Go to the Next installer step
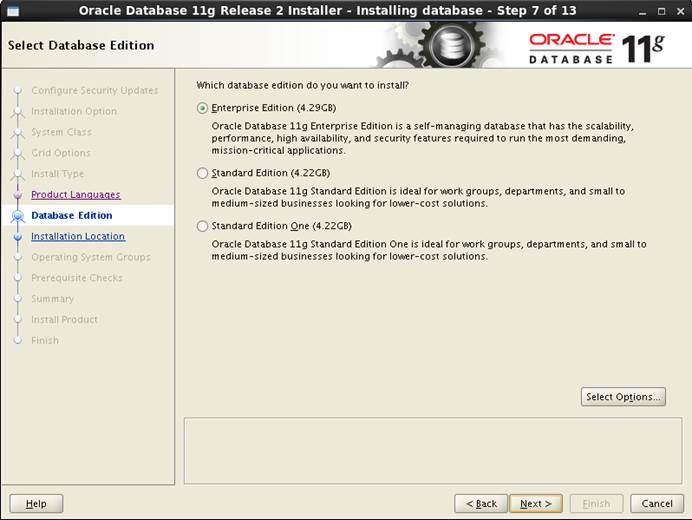Screen dimensions: 692x520 (x=536, y=503)
